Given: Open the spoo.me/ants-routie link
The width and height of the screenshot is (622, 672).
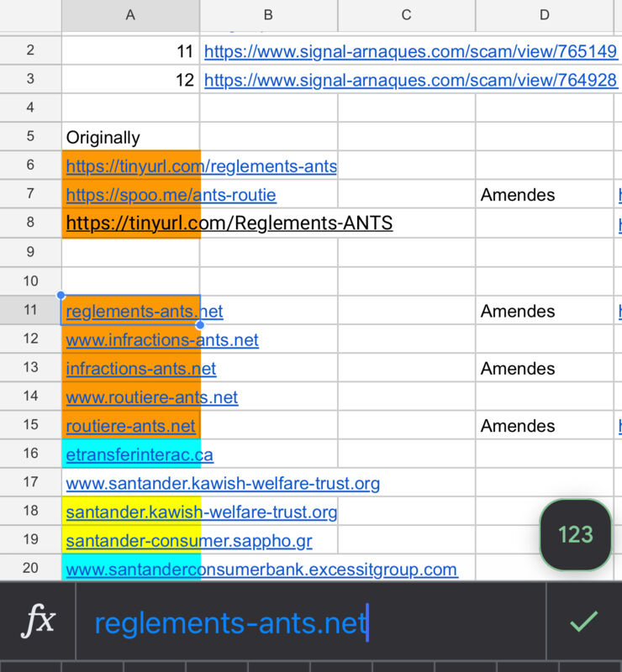Looking at the screenshot, I should [x=171, y=195].
